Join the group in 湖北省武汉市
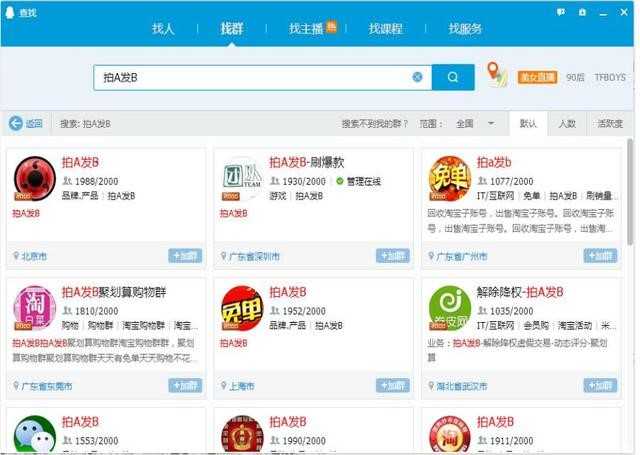This screenshot has height=455, width=640. point(600,385)
